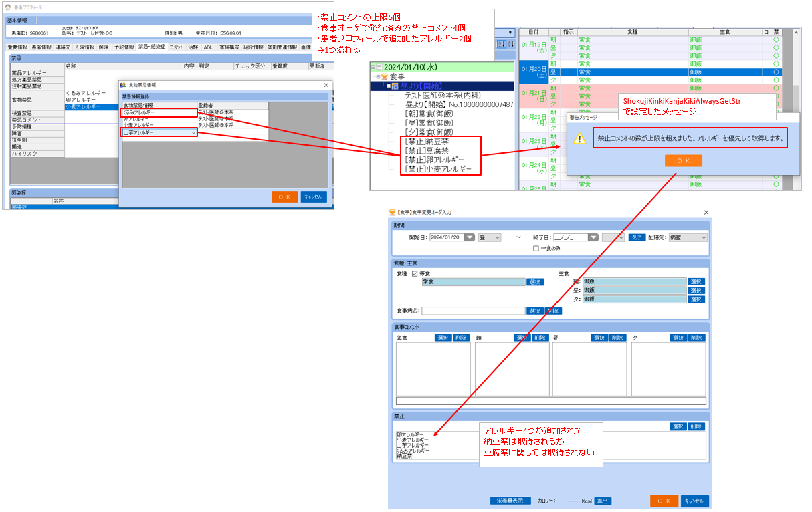The height and width of the screenshot is (512, 812).
Task: Click the クリア button beside 終了日
Action: pyautogui.click(x=636, y=237)
